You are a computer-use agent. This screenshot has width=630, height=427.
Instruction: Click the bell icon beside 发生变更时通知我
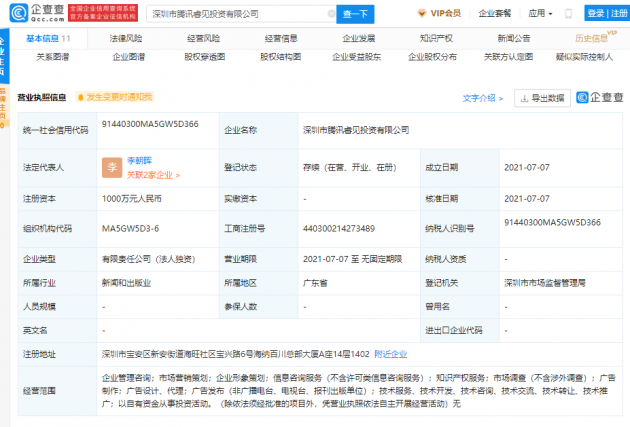pyautogui.click(x=80, y=97)
